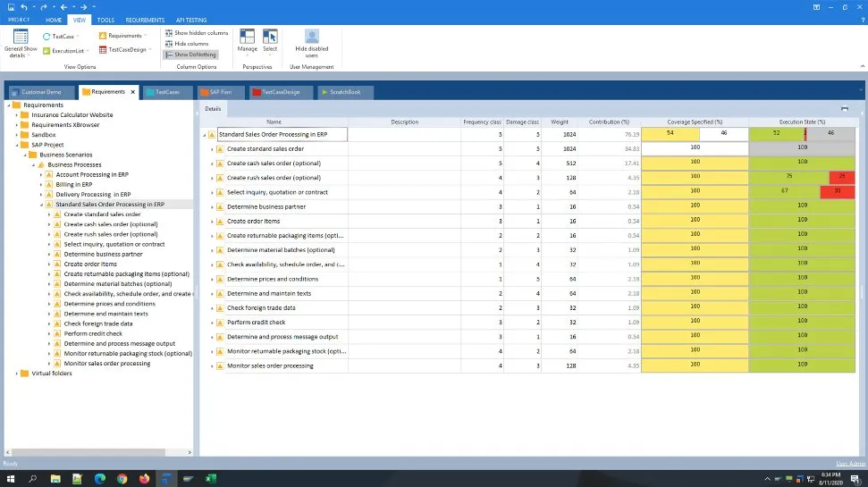Expand Create standard sales order grid row

212,148
